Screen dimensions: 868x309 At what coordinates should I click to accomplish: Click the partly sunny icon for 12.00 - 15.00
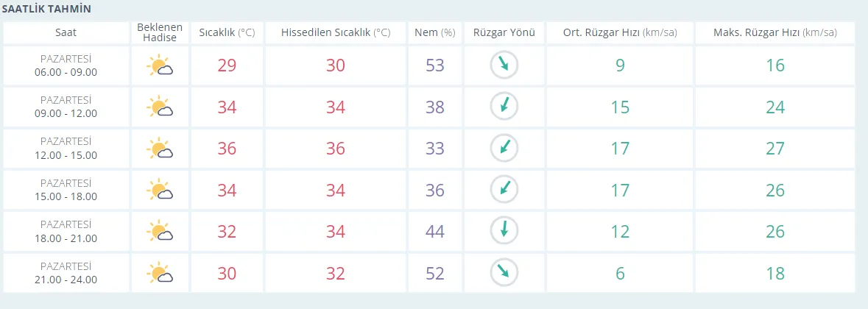[x=160, y=149]
